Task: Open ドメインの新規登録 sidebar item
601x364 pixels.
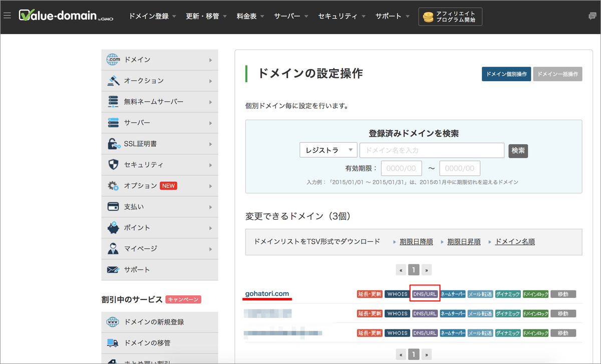Action: pos(160,322)
